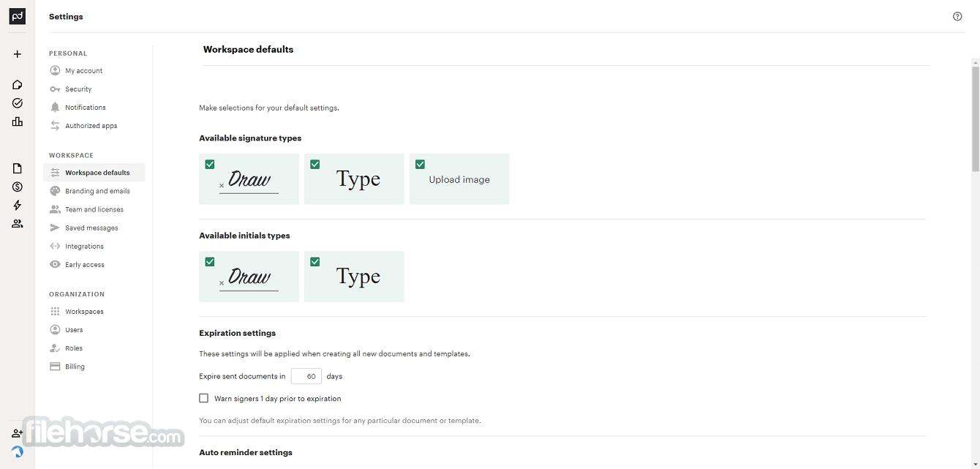The height and width of the screenshot is (469, 980).
Task: Open My account settings
Action: (x=83, y=71)
